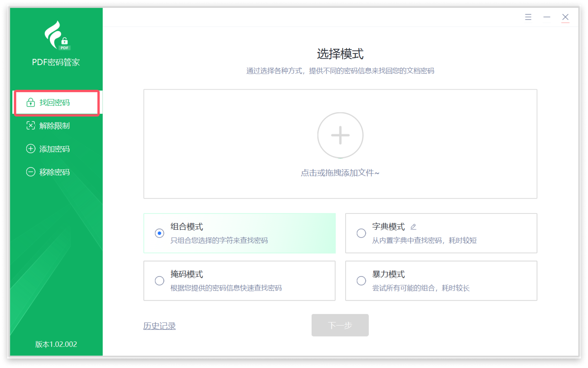Click the minus-circle icon beside 移除密码

(x=30, y=172)
